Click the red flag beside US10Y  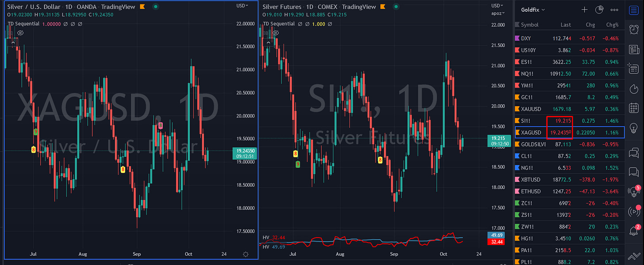[x=518, y=50]
